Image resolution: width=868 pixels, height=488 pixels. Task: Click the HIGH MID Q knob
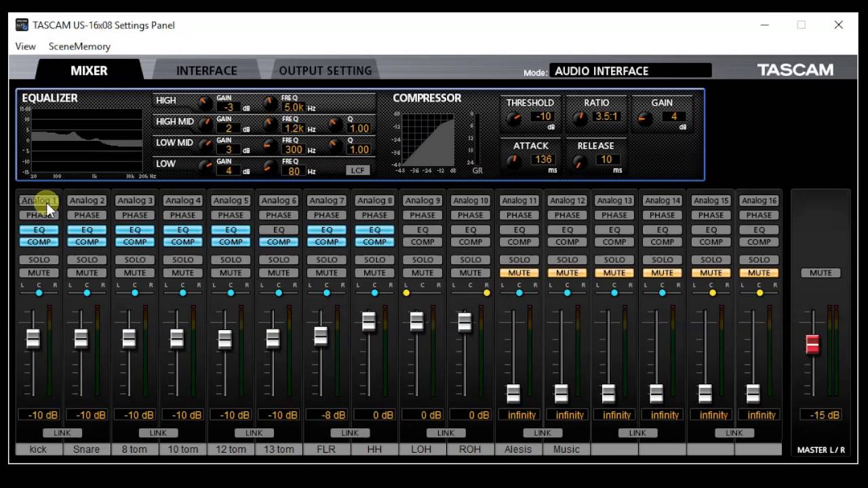point(335,125)
